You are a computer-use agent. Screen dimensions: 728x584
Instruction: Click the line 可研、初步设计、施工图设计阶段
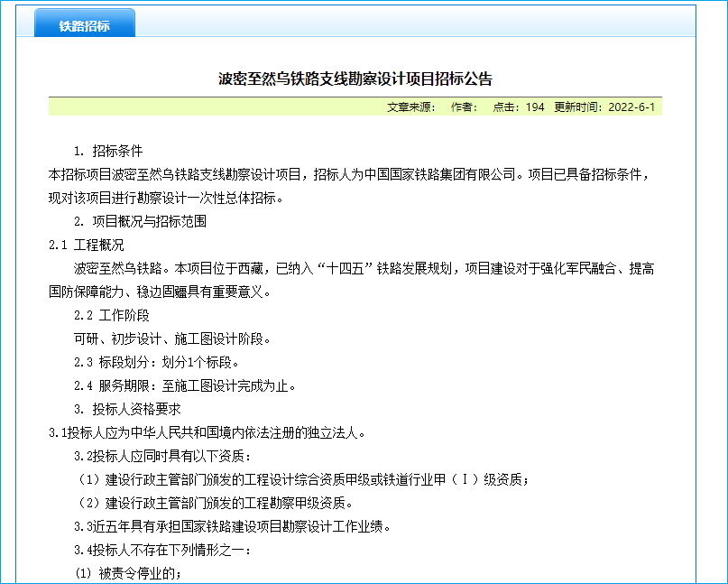point(171,338)
